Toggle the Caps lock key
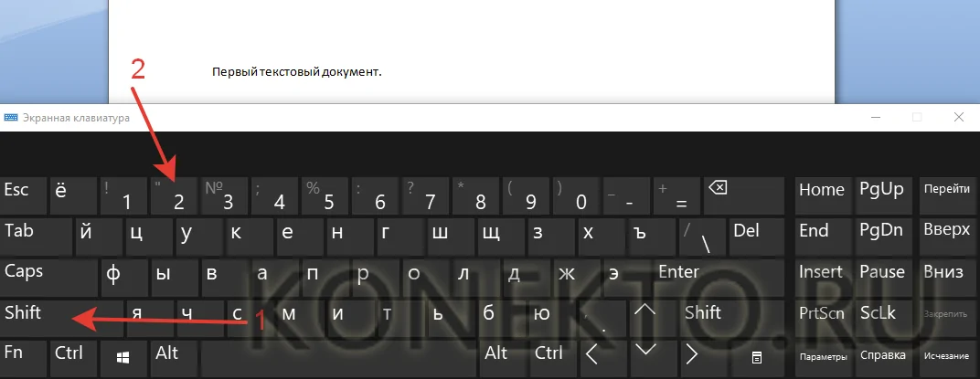This screenshot has width=980, height=379. [x=47, y=278]
